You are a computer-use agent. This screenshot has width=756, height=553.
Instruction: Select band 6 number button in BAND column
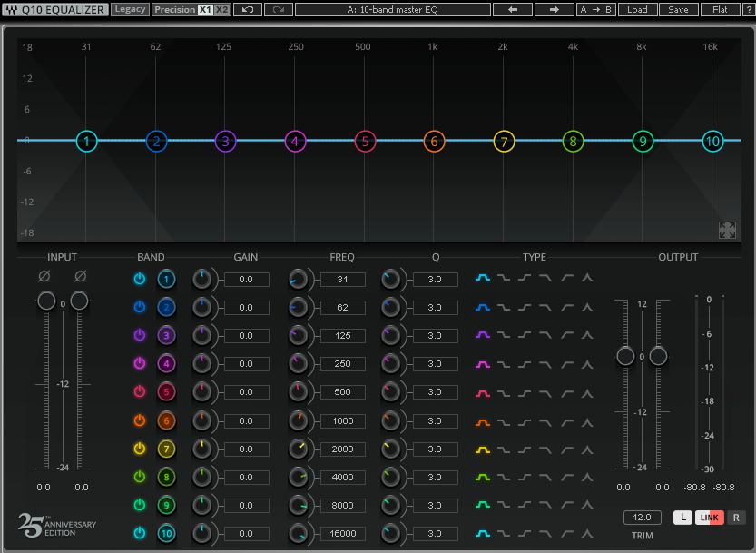pyautogui.click(x=166, y=420)
